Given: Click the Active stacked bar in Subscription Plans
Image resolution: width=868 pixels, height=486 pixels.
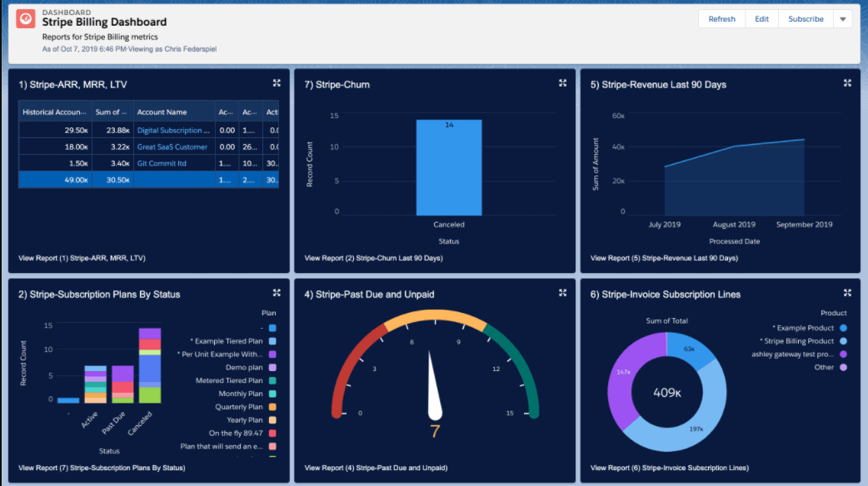Looking at the screenshot, I should 95,384.
